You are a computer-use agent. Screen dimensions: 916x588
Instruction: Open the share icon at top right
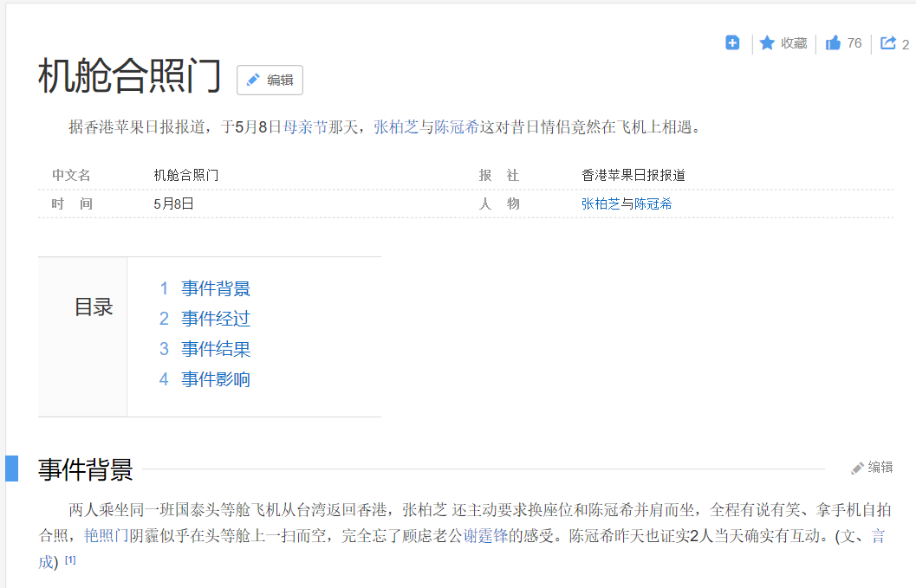(887, 42)
